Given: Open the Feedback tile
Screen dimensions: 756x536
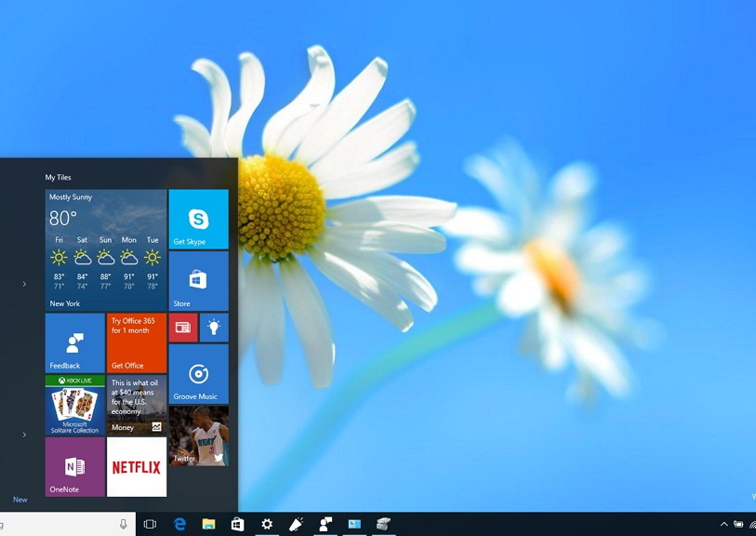Looking at the screenshot, I should pos(73,342).
